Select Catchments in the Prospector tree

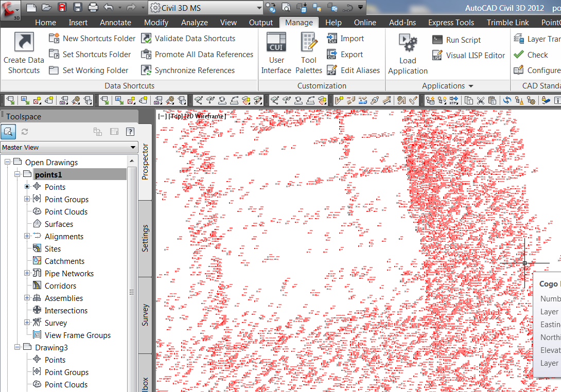point(64,261)
